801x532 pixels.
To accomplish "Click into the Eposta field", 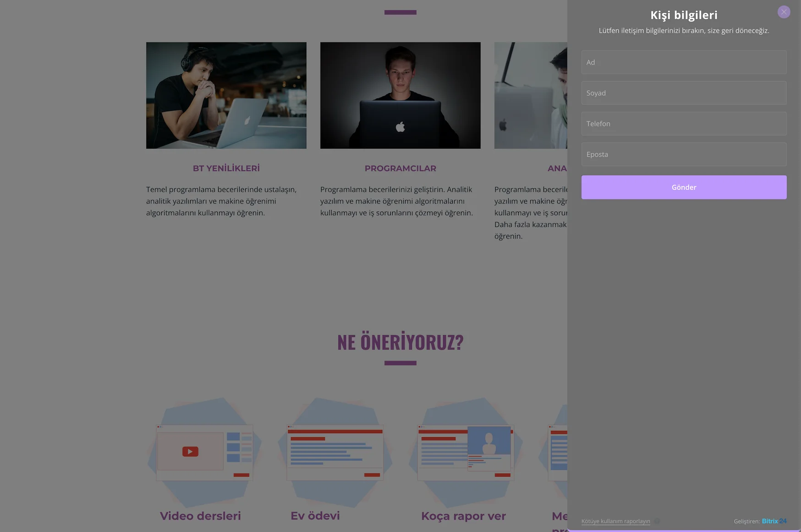I will [x=684, y=154].
